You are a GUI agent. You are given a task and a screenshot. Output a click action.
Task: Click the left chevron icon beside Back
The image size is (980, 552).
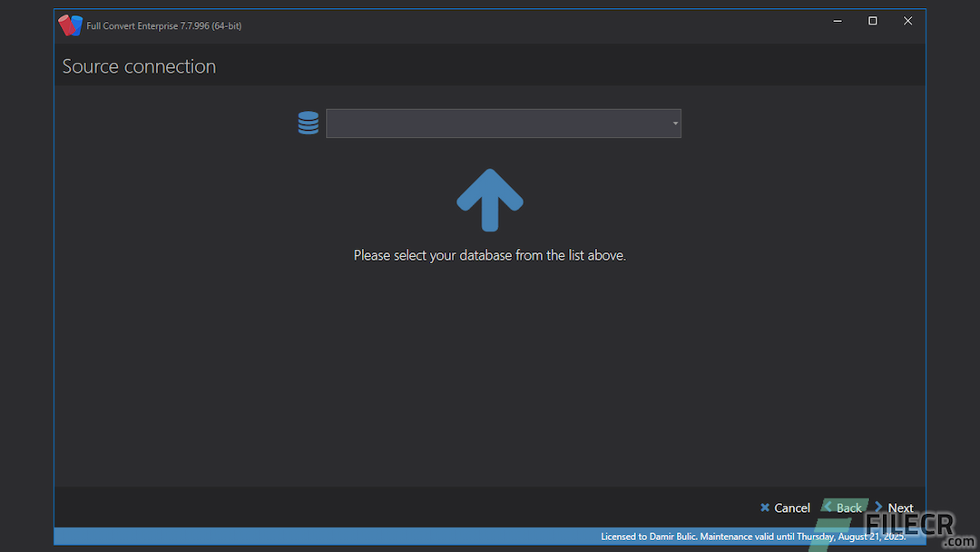point(827,508)
